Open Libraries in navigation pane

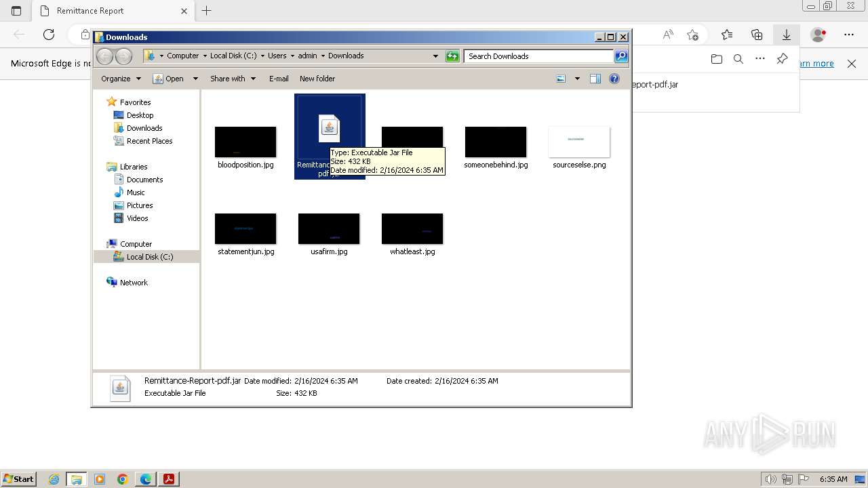pyautogui.click(x=134, y=167)
